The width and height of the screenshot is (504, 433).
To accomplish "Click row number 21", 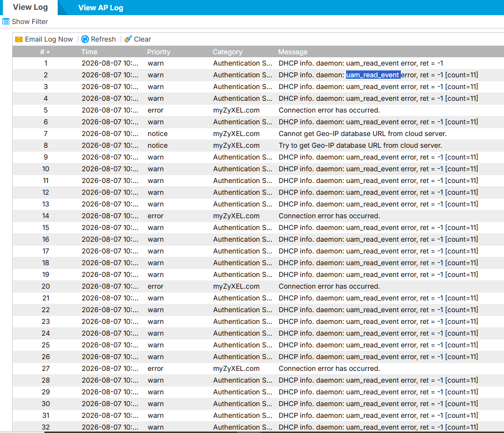I will point(45,298).
